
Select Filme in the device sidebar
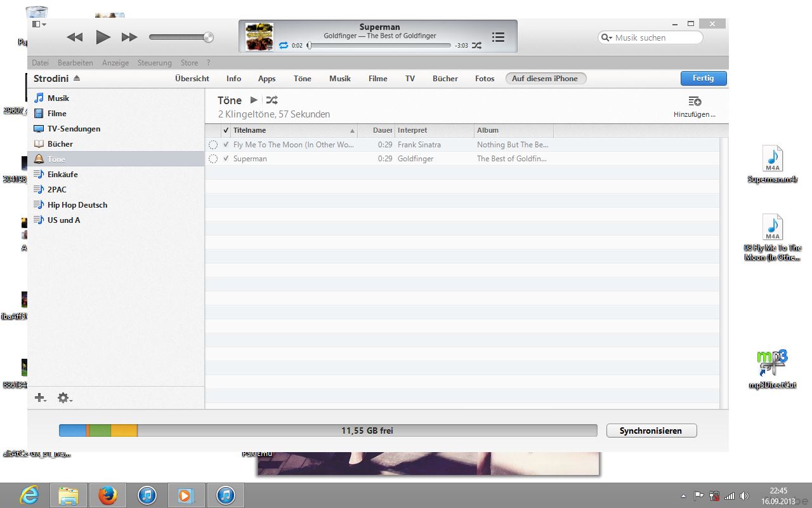tap(116, 114)
